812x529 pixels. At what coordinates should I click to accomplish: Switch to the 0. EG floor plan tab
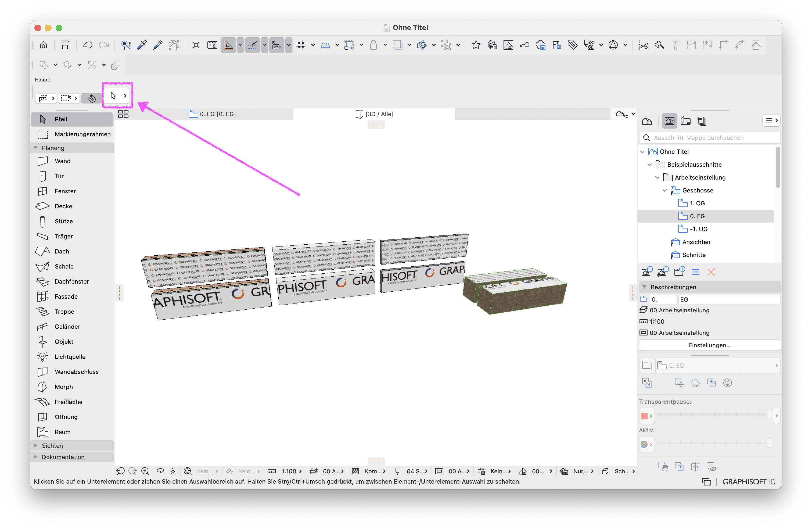point(212,114)
